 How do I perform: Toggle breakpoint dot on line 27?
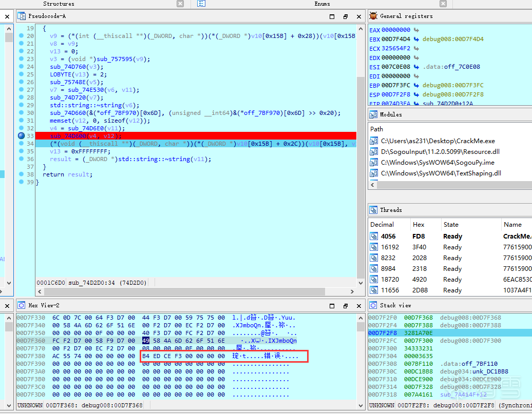(22, 89)
